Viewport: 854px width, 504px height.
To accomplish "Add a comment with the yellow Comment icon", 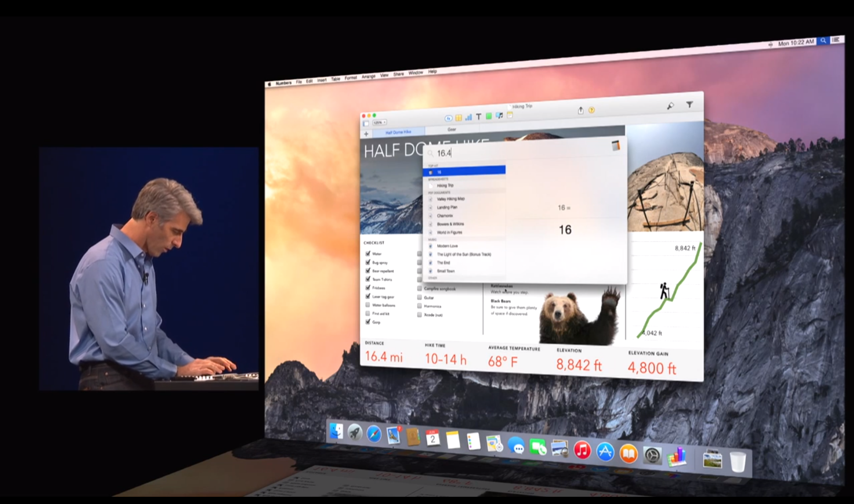I will [x=510, y=115].
